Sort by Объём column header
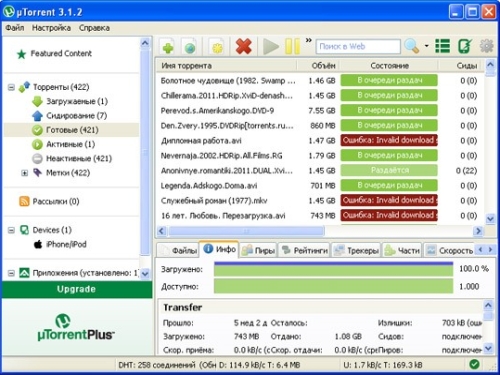 click(318, 66)
